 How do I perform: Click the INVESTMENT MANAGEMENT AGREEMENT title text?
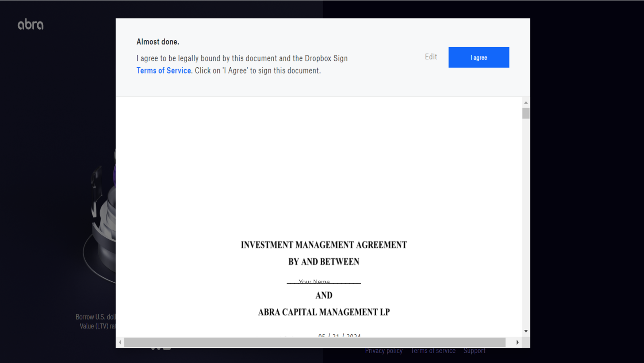(324, 245)
